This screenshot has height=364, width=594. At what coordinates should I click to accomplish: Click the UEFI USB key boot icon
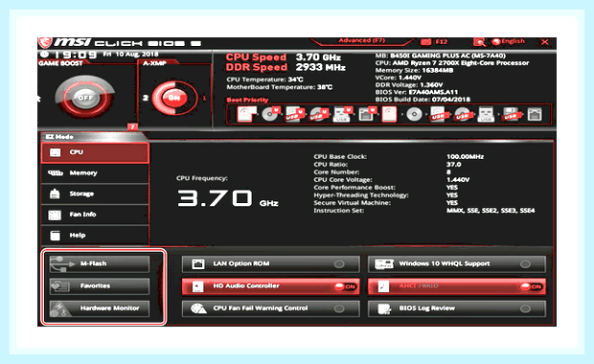click(342, 114)
